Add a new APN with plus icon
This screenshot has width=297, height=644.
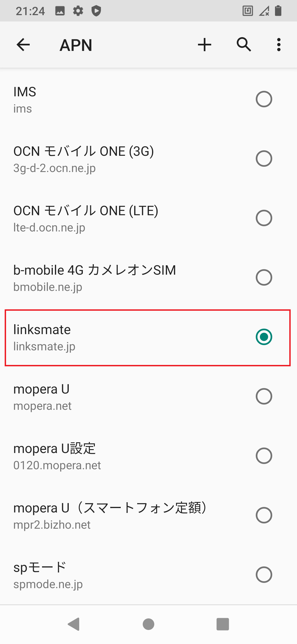tap(205, 45)
